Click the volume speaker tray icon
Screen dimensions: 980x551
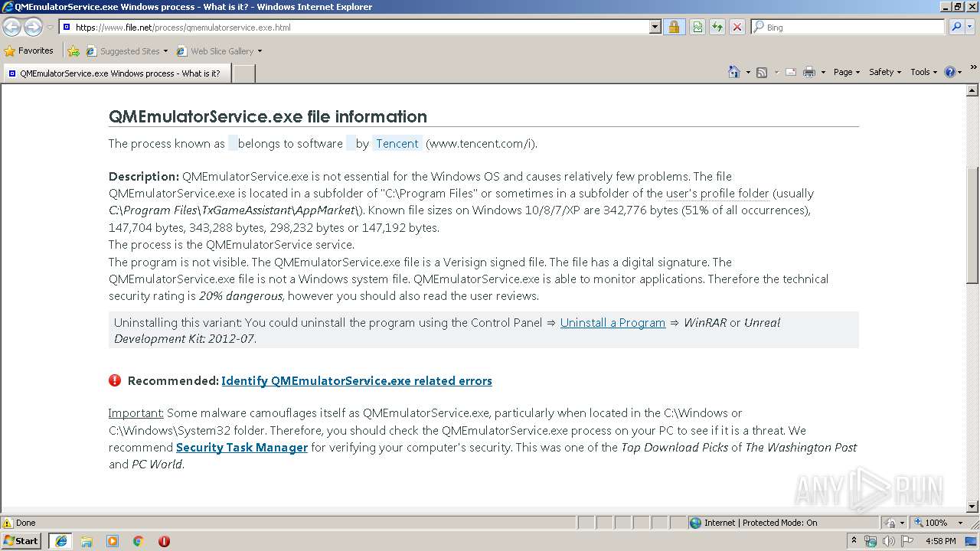(x=889, y=541)
